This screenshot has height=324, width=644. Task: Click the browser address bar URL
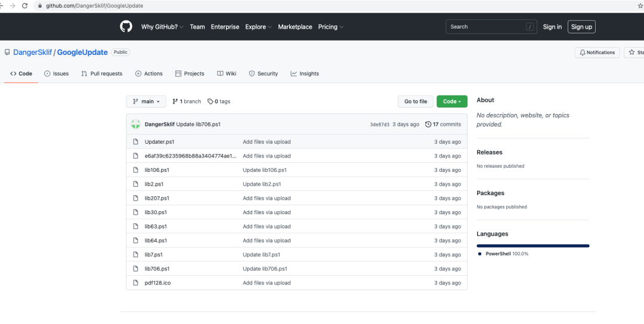tap(94, 6)
